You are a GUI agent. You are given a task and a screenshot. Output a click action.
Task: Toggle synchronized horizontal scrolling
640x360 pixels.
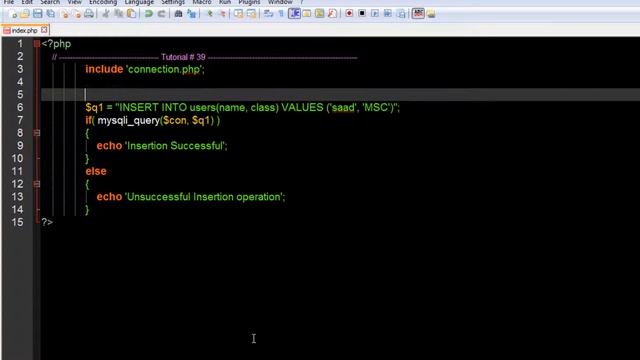(x=251, y=14)
